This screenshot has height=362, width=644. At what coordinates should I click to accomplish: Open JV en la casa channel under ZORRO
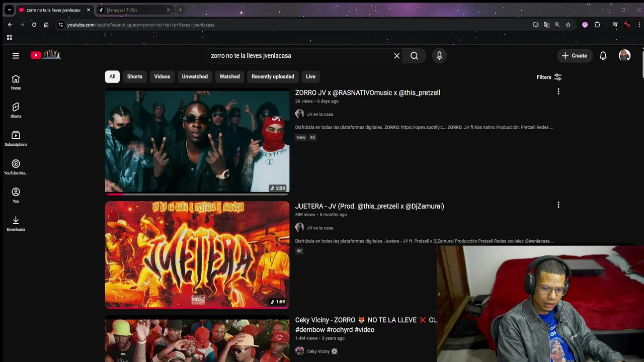pyautogui.click(x=320, y=114)
